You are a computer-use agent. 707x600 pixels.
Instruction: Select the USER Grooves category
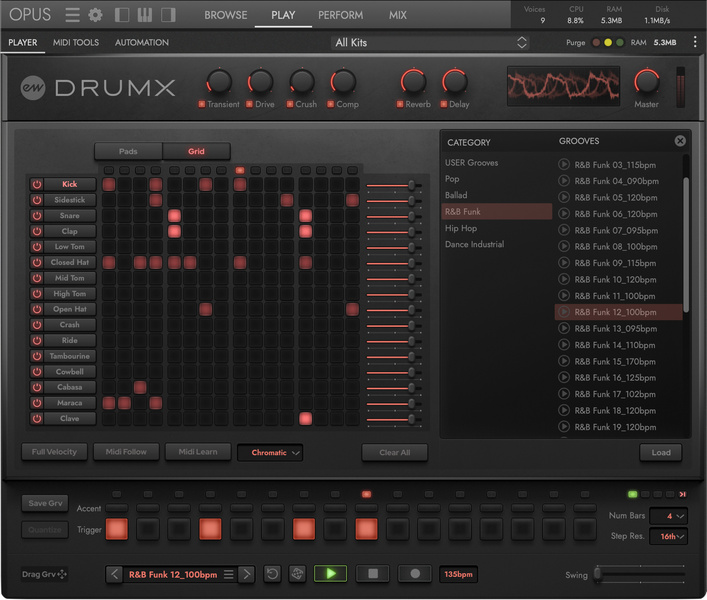[x=471, y=163]
